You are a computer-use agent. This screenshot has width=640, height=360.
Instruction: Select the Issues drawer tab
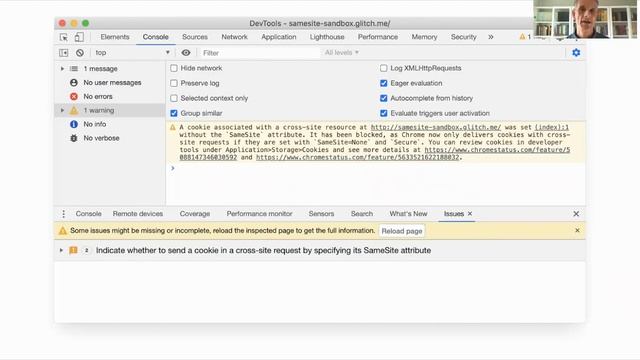click(453, 214)
